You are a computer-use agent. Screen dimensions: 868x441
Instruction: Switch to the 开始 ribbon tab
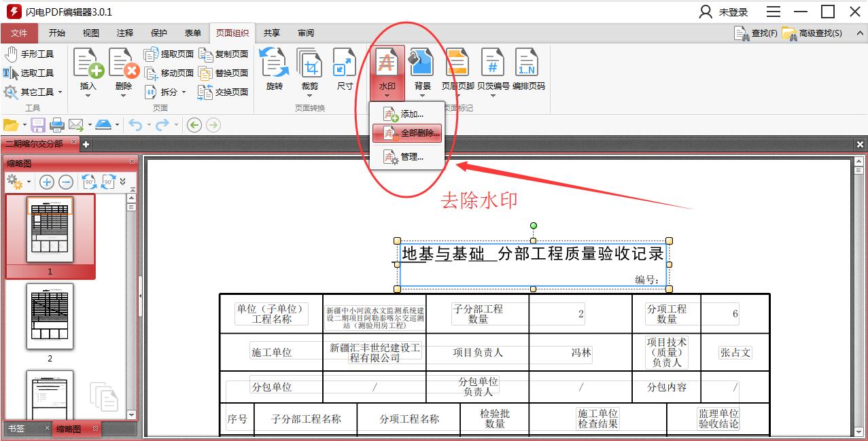pos(57,33)
